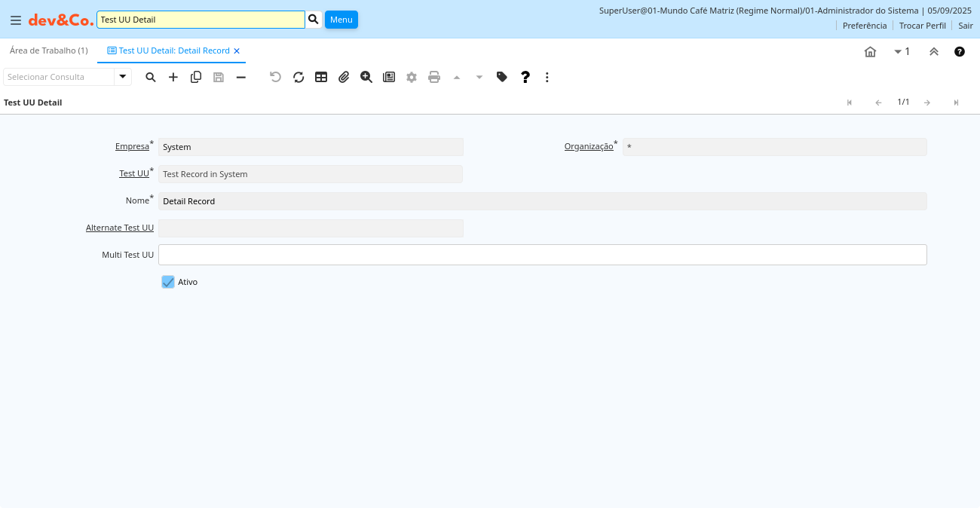Click the Trocar Perfil link
Screen dimensions: 980x508
(922, 26)
